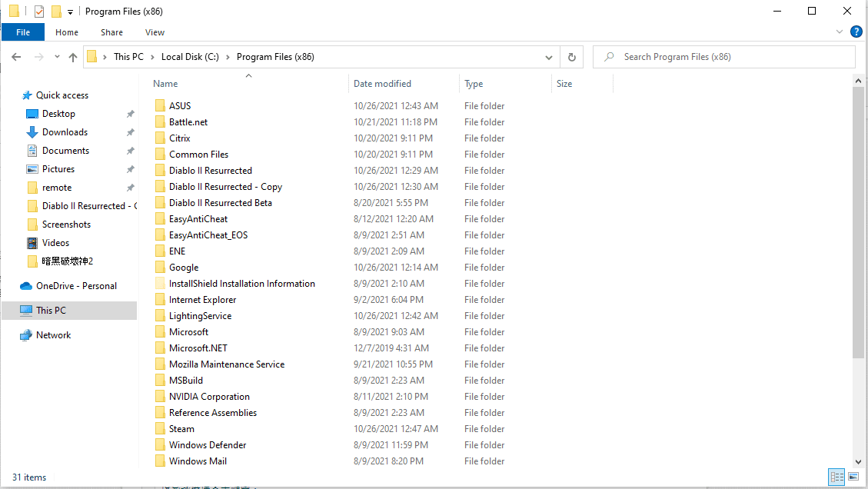Click the Quick access star icon
Viewport: 868px width, 489px height.
pyautogui.click(x=27, y=95)
